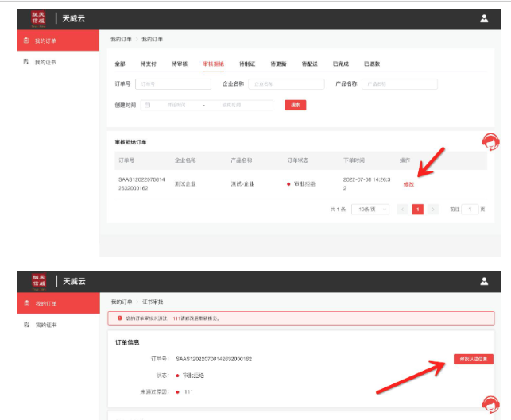This screenshot has height=420, width=511.
Task: Click the page 1 button in pagination
Action: pyautogui.click(x=417, y=209)
